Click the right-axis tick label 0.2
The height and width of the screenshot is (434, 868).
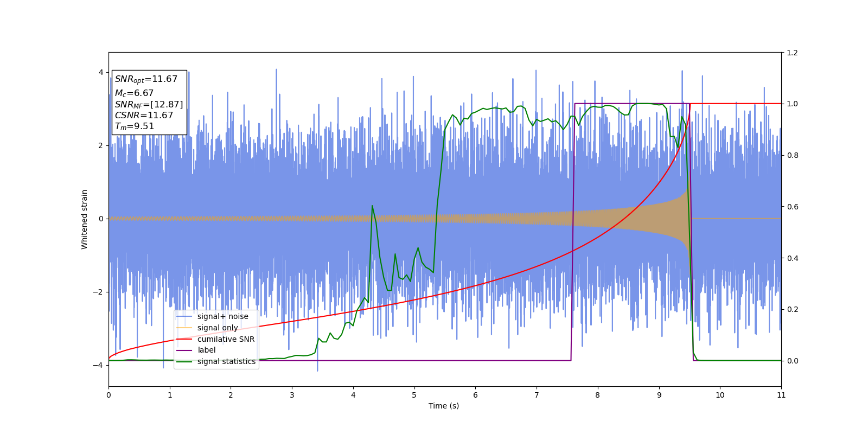pyautogui.click(x=792, y=309)
